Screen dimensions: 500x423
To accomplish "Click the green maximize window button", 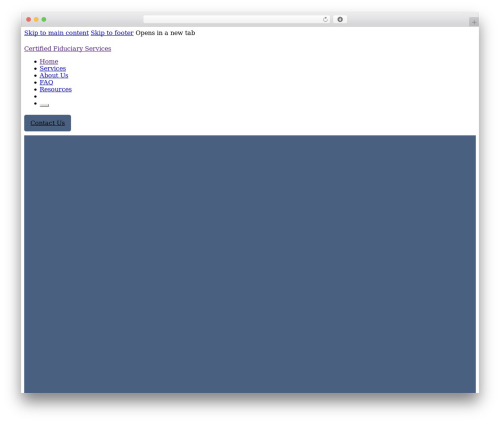I will 44,19.
